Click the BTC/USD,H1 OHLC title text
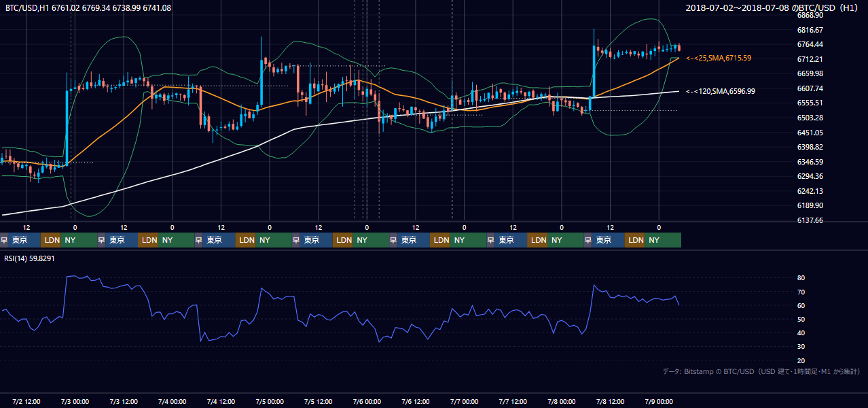 (88, 7)
